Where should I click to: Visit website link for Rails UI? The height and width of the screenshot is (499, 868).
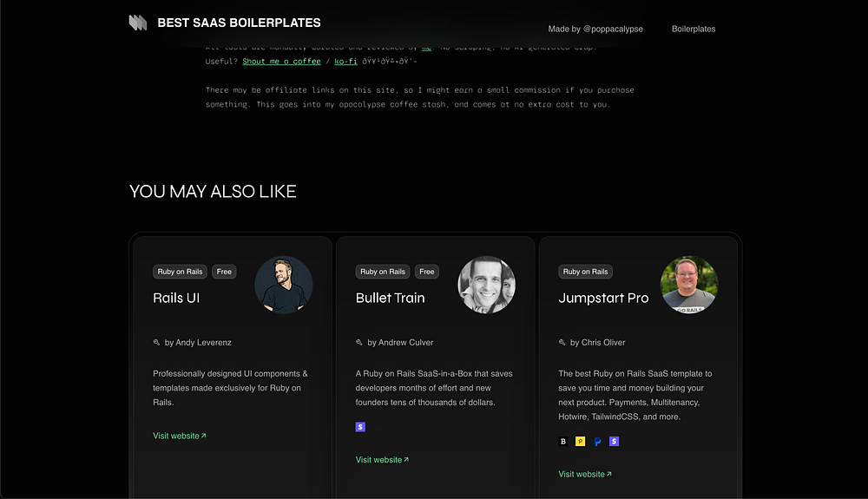point(180,436)
